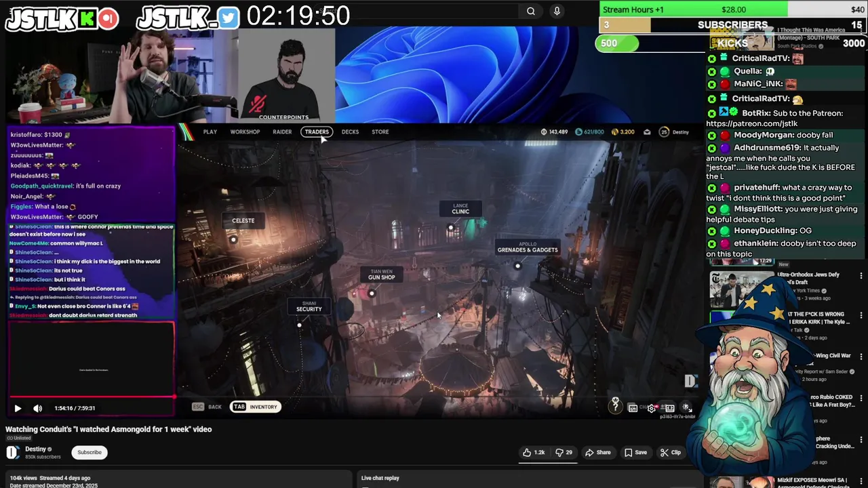This screenshot has width=868, height=488.
Task: Click the MissyElliott chat username
Action: [759, 209]
